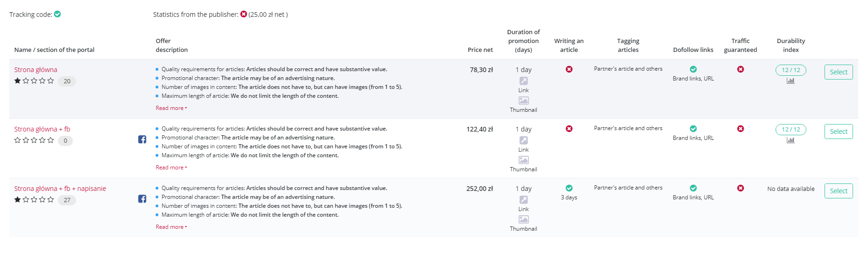Click the Link icon in first offer row
Image resolution: width=868 pixels, height=263 pixels.
pos(524,81)
